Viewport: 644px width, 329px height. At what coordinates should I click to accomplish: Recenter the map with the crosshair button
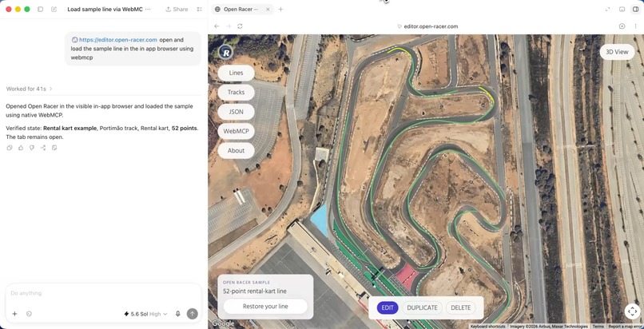pyautogui.click(x=633, y=311)
